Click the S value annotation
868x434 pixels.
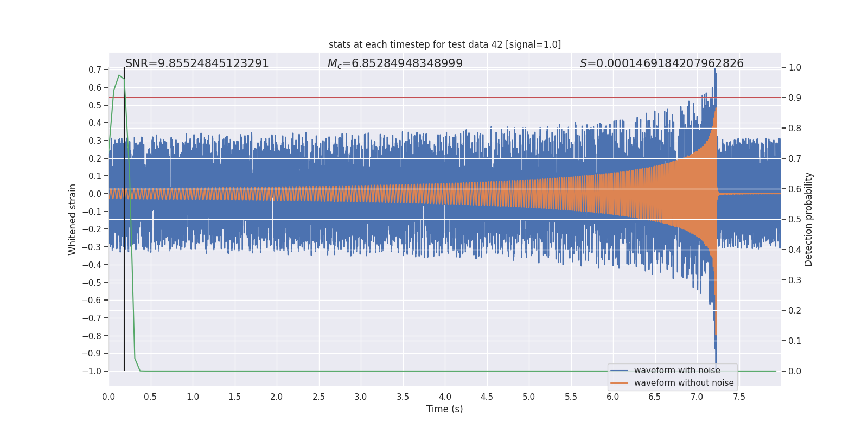click(662, 63)
